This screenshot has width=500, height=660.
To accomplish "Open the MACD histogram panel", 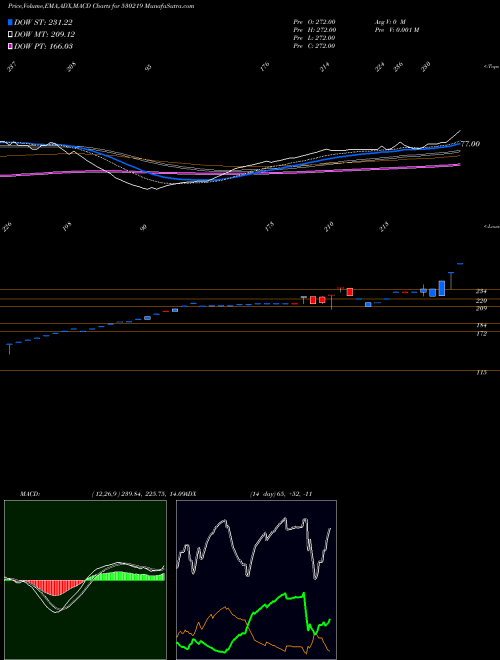I will pos(85,580).
